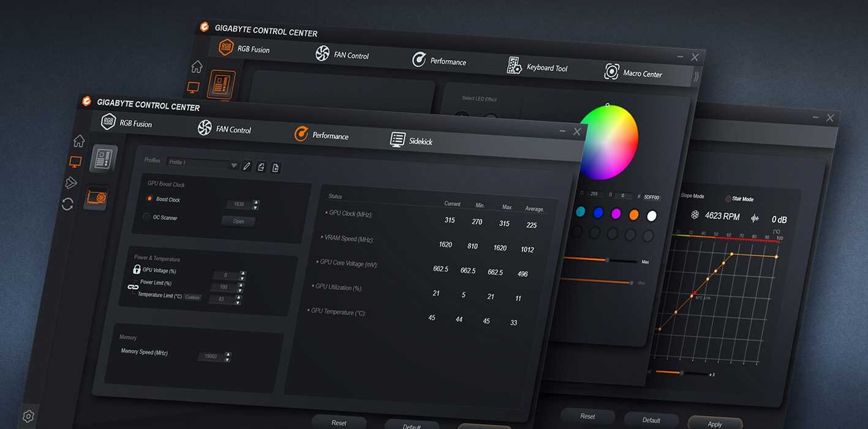Screen dimensions: 868x429
Task: Select Stair Mode radio in fan window
Action: tap(728, 199)
